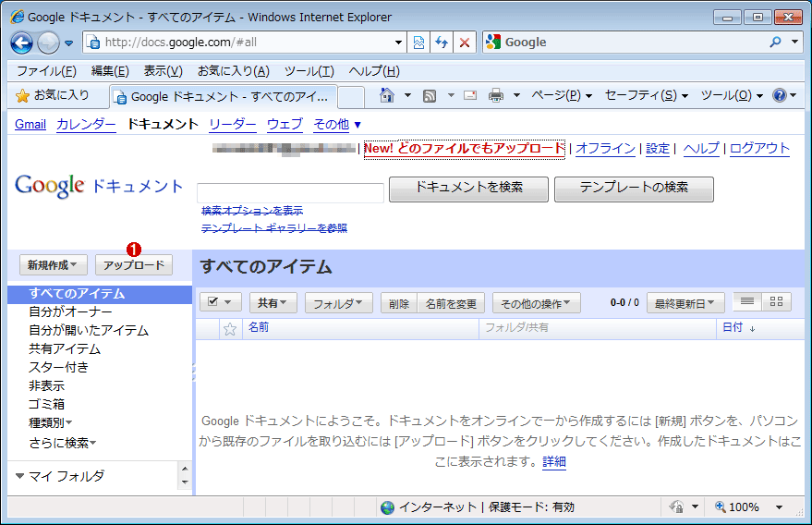
Task: Open the リーダー link
Action: pyautogui.click(x=233, y=125)
